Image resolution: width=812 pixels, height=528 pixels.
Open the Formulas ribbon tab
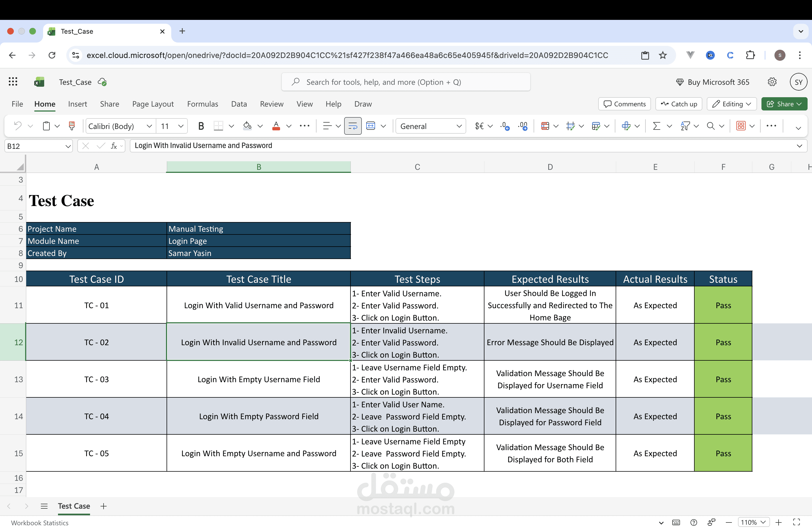point(202,104)
